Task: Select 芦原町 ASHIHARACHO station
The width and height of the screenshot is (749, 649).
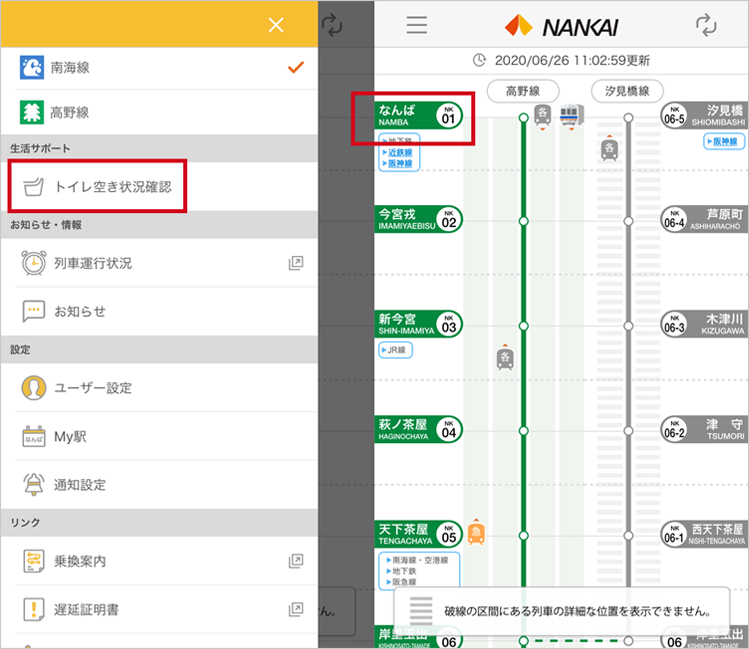Action: 705,219
